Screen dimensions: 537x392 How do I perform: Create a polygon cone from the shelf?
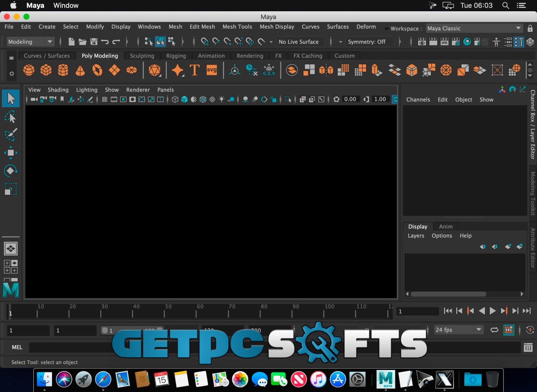coord(80,70)
